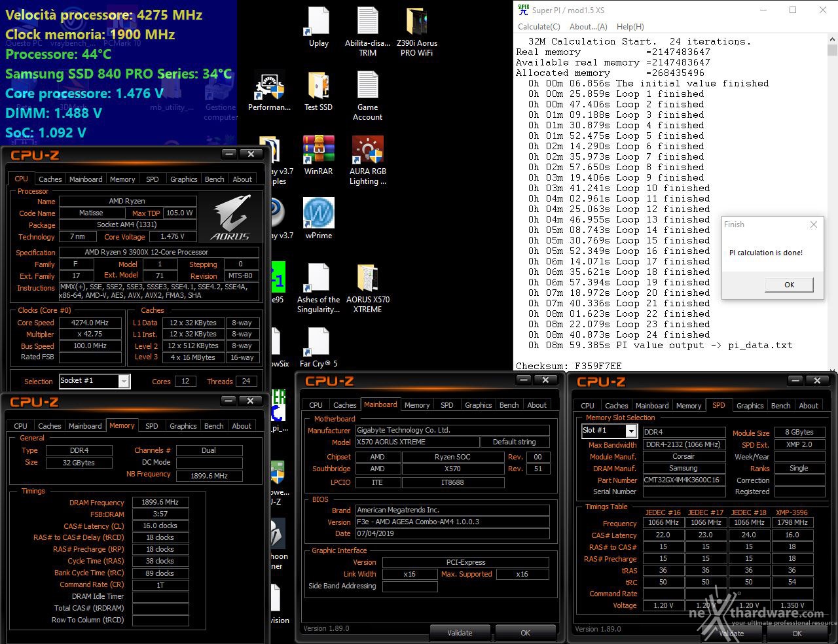The image size is (838, 644).
Task: Click the Threads value 24 field
Action: (x=246, y=381)
